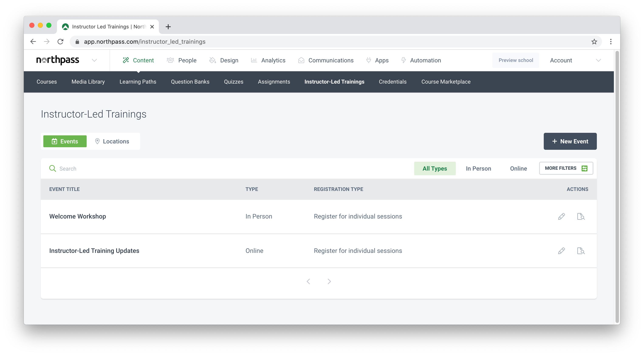Image resolution: width=644 pixels, height=356 pixels.
Task: Bookmark page with the star icon
Action: point(594,42)
